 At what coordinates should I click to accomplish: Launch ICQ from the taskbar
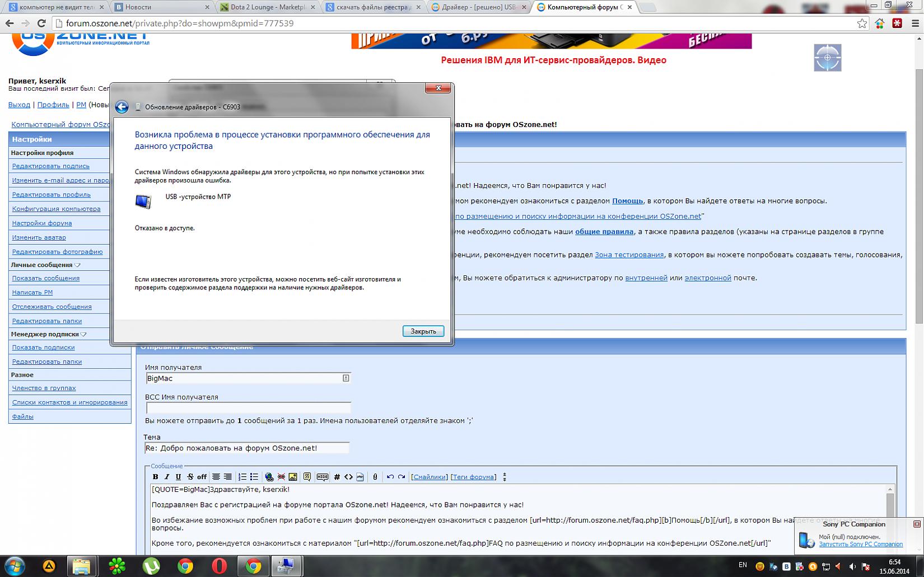117,566
